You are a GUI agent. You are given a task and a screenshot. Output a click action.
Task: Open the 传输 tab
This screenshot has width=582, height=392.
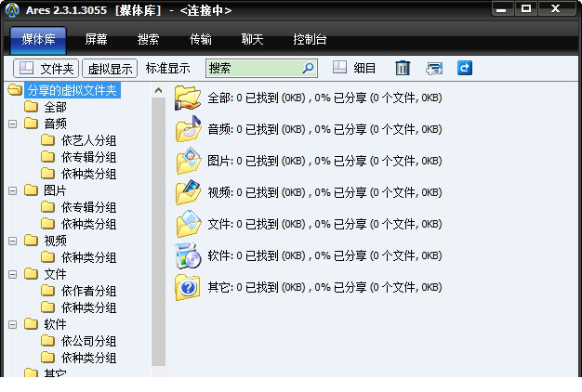click(x=201, y=39)
